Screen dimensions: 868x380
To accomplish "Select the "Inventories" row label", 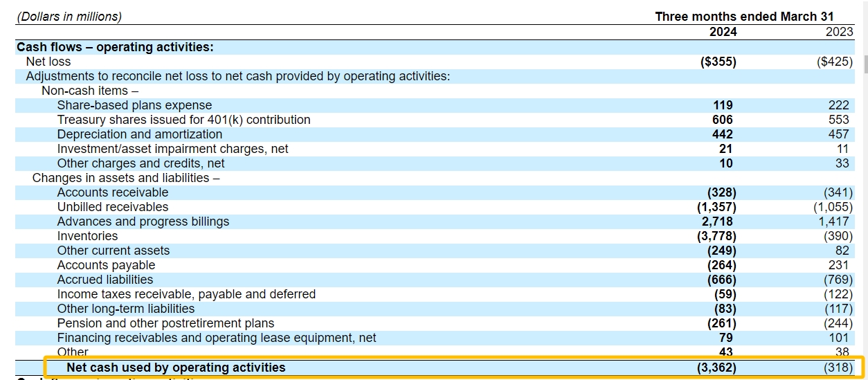I will [x=88, y=236].
